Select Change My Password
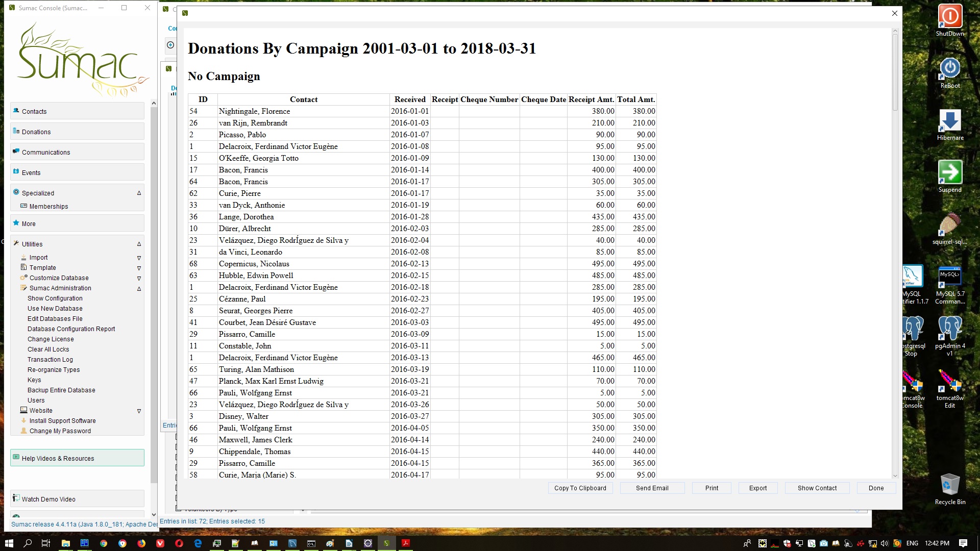 [60, 431]
